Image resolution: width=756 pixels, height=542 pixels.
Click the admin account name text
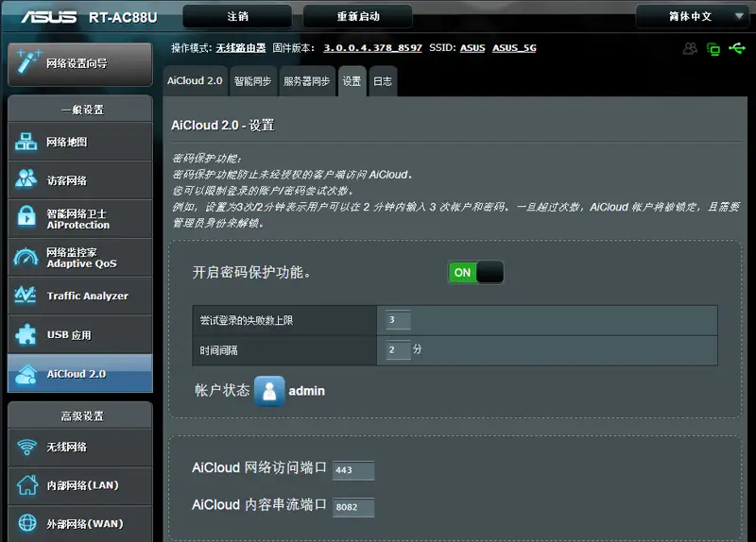(306, 391)
